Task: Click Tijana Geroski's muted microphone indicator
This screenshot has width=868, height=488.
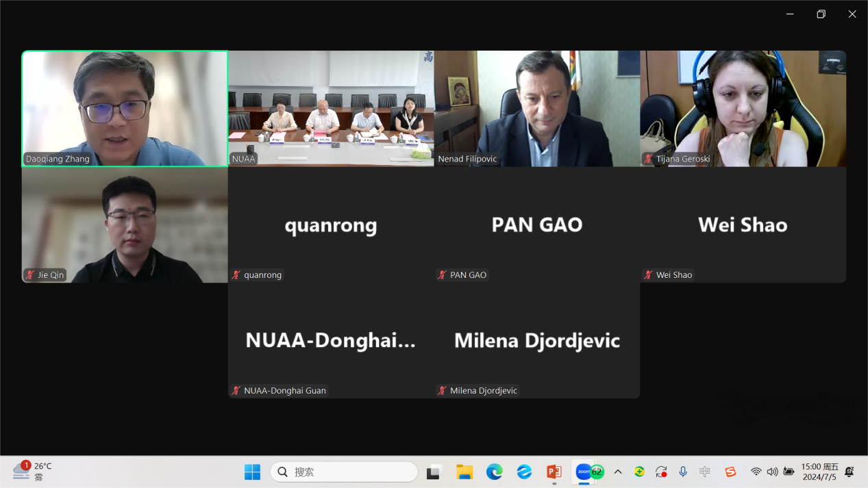Action: [648, 159]
